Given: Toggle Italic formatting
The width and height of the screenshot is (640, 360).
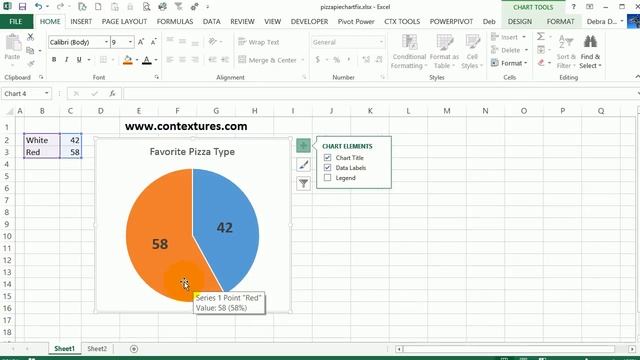Looking at the screenshot, I should point(66,60).
